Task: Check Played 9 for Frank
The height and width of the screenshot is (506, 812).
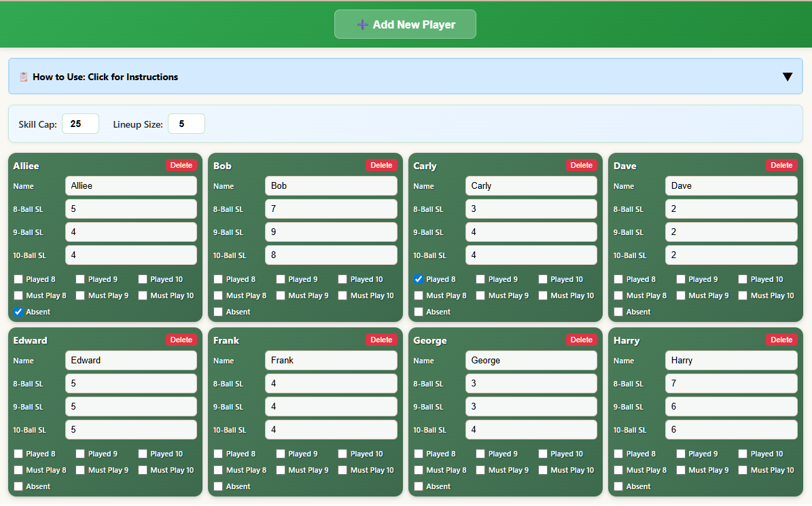Action: click(x=281, y=454)
